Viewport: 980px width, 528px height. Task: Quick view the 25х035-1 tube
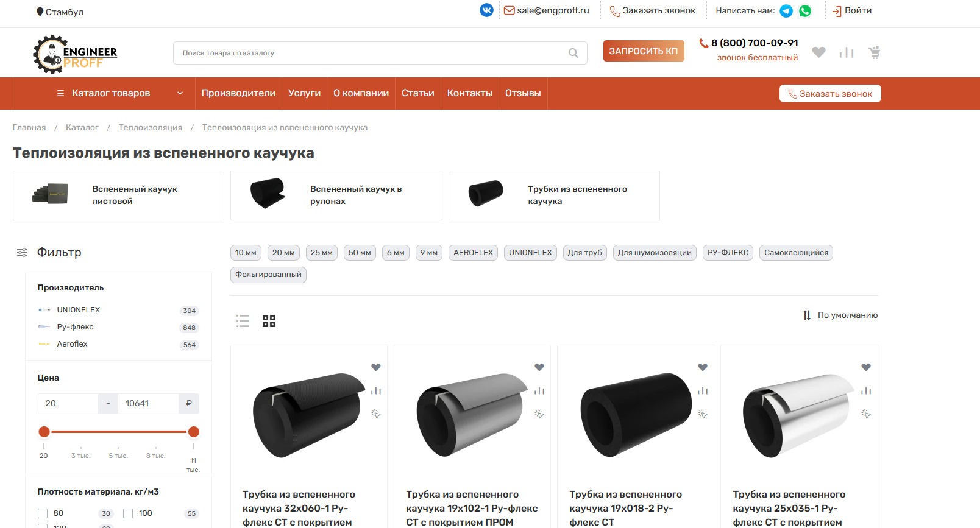(866, 414)
